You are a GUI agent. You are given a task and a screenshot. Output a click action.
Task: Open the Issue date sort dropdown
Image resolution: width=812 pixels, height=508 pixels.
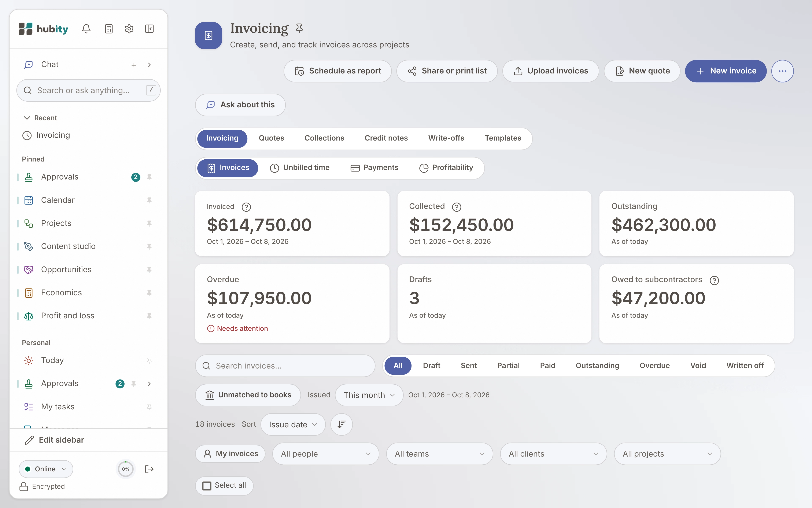click(293, 424)
